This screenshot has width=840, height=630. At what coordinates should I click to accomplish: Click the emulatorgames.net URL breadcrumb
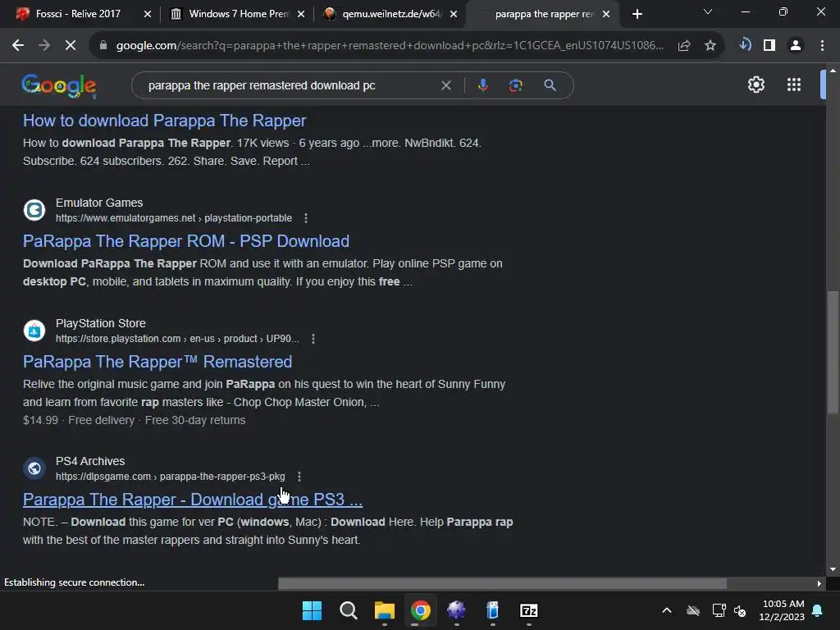tap(174, 218)
